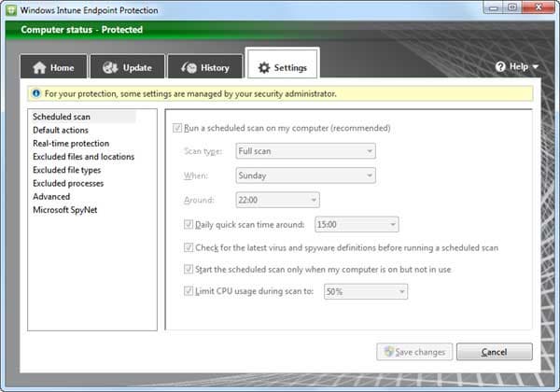Viewport: 560px width, 392px height.
Task: Click the When label
Action: tap(196, 175)
